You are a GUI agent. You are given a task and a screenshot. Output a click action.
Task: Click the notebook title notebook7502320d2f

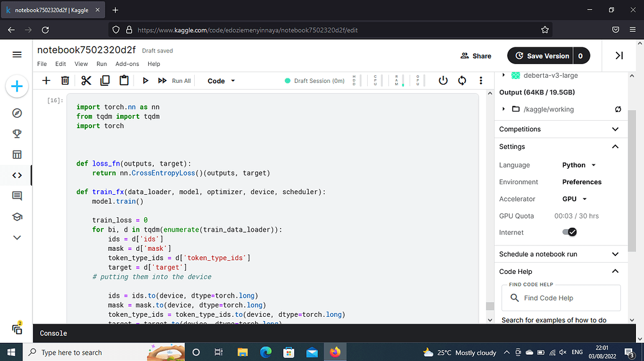point(86,50)
